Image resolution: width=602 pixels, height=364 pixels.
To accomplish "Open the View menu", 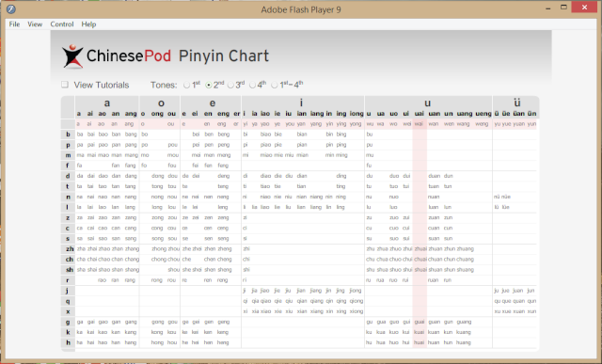I will pos(35,24).
